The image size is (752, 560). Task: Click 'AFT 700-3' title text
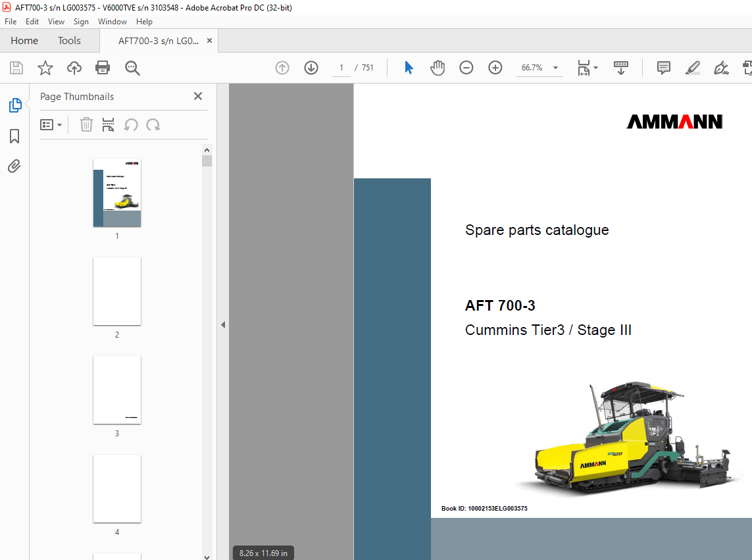tap(500, 305)
